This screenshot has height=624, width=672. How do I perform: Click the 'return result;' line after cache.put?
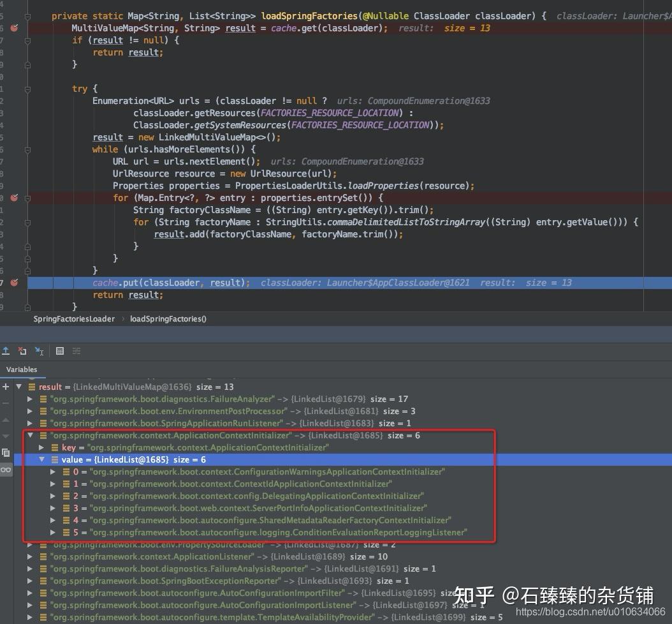tap(128, 295)
